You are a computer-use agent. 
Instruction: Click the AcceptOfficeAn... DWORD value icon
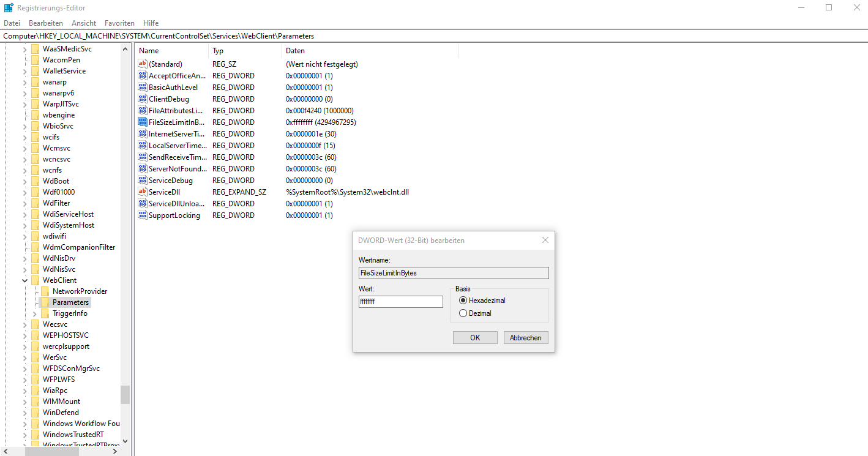(x=143, y=75)
